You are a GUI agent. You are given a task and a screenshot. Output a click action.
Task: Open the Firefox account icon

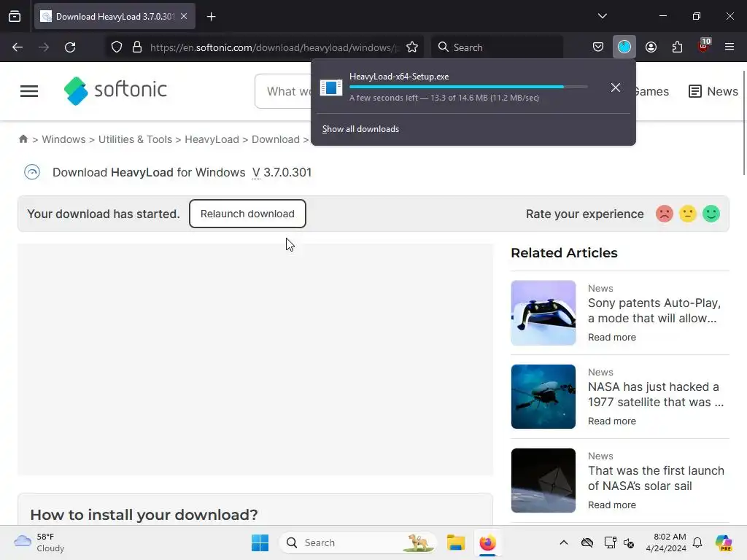pyautogui.click(x=651, y=47)
